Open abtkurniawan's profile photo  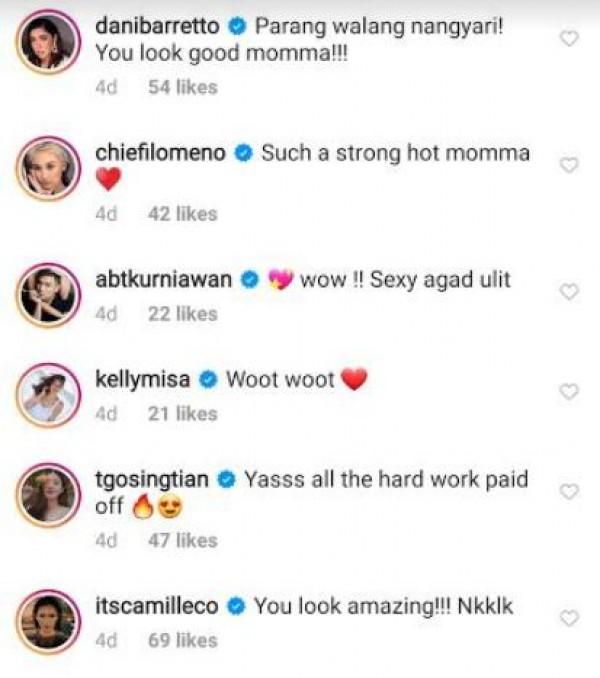tap(47, 296)
